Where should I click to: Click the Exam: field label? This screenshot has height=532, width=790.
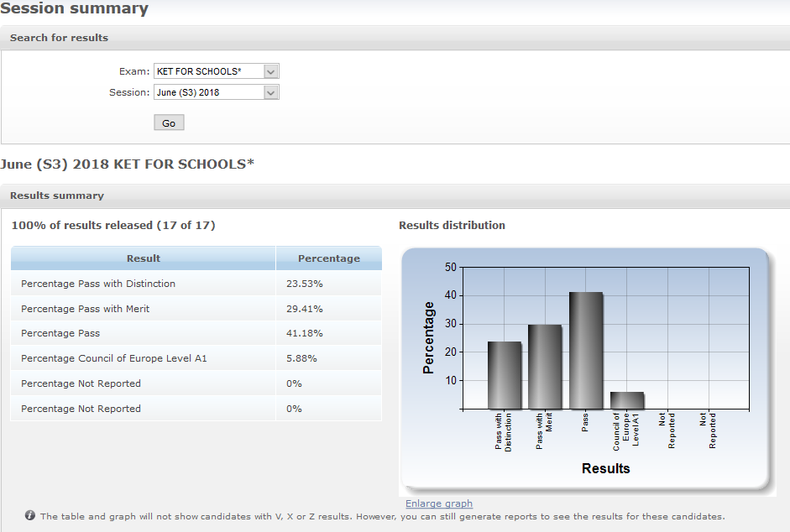click(134, 71)
